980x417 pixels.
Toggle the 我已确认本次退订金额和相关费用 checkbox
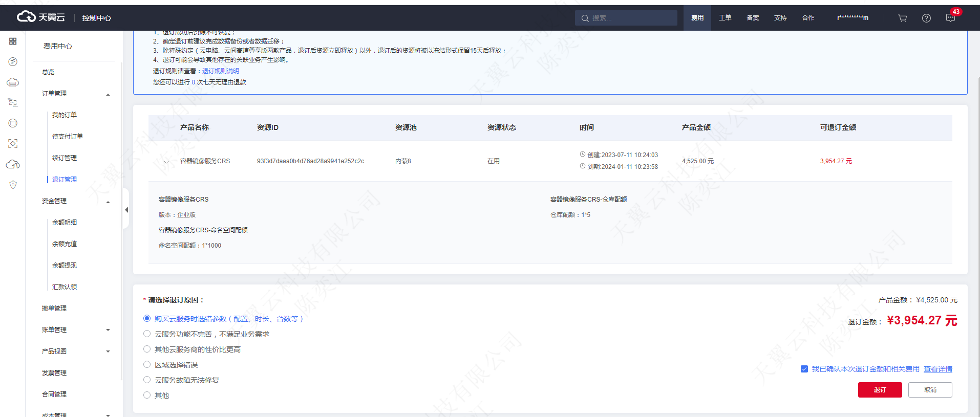coord(804,369)
